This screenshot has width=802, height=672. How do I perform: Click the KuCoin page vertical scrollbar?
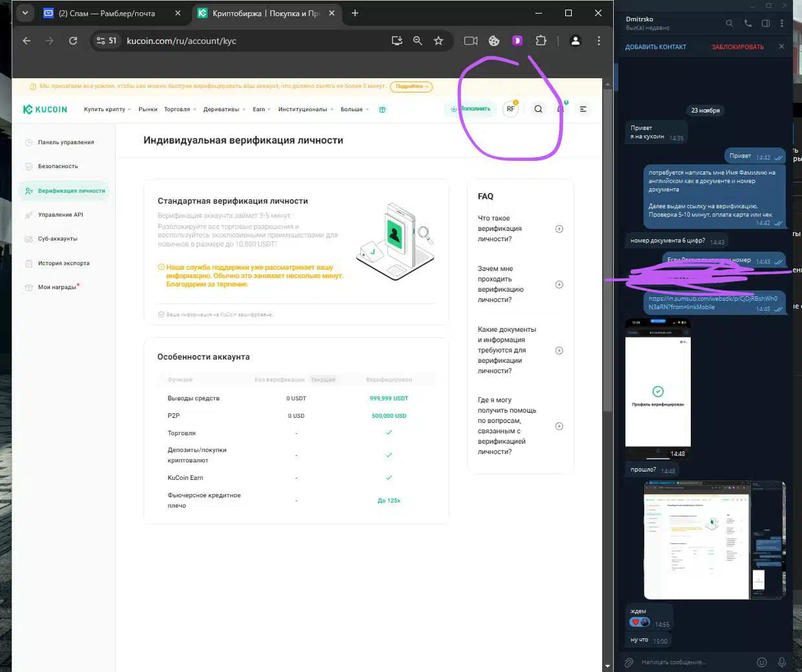[607, 249]
